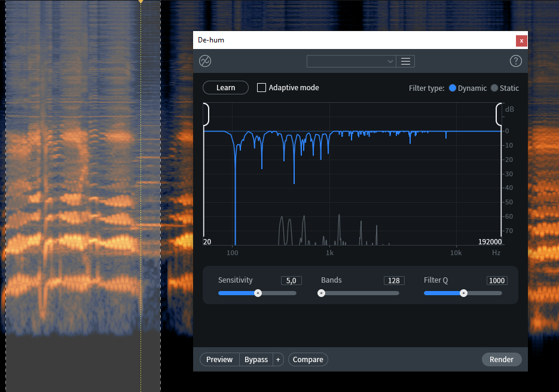Select the Static filter type

[494, 88]
